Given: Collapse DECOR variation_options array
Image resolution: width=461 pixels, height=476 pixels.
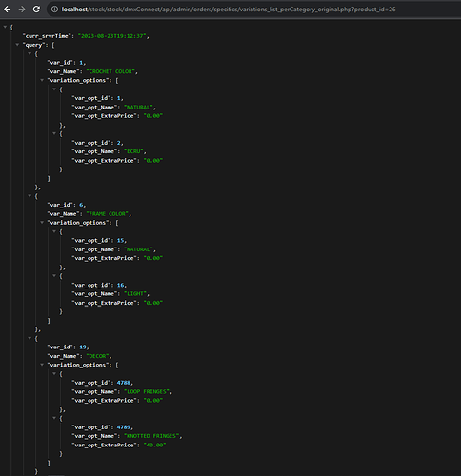Looking at the screenshot, I should click(x=42, y=365).
